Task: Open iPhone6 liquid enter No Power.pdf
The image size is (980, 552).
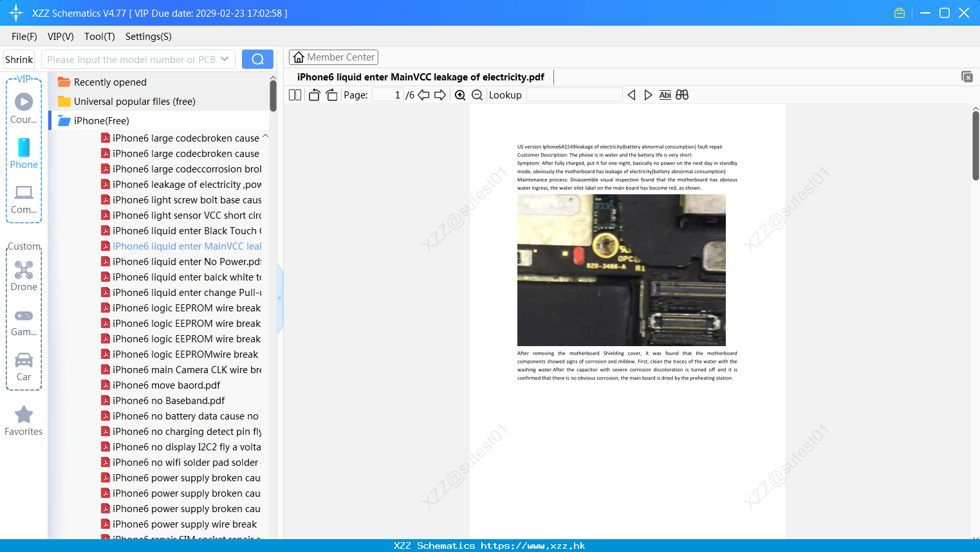Action: coord(181,261)
